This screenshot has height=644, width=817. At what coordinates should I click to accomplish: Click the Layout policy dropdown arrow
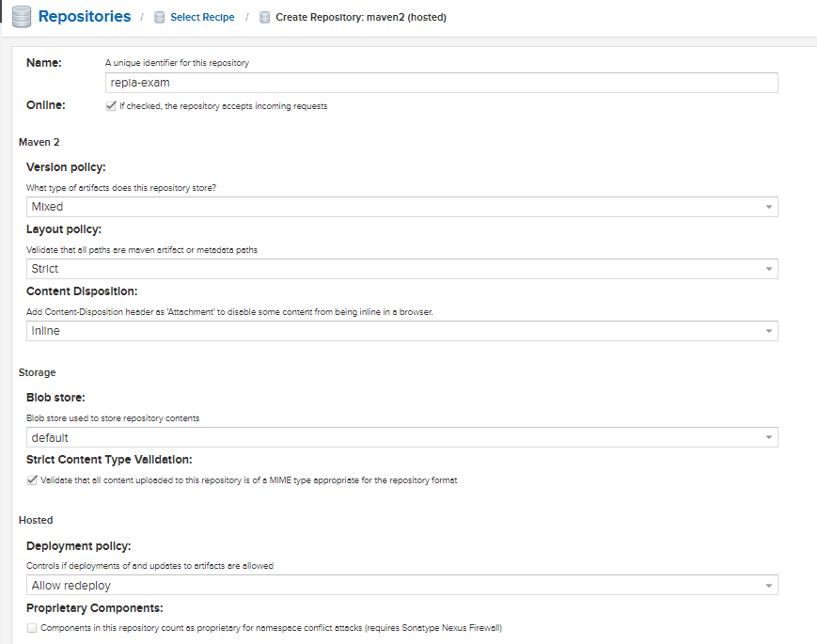[x=769, y=269]
